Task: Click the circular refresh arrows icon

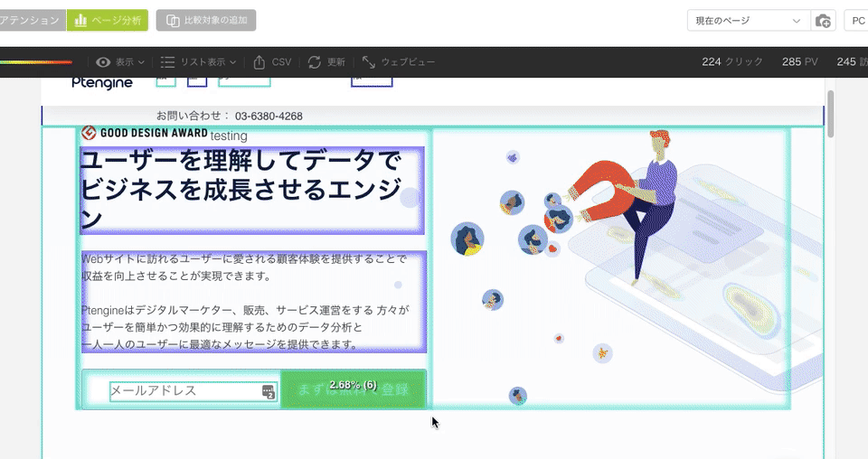Action: click(x=315, y=62)
